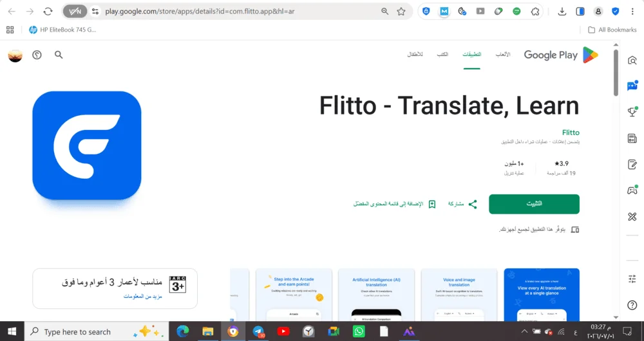Click the +1 million downloads text
Image resolution: width=644 pixels, height=341 pixels.
pos(514,163)
